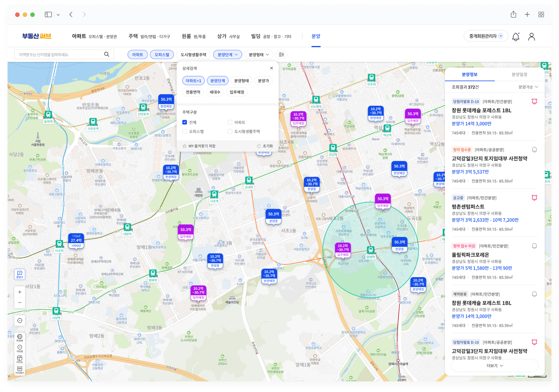Toggle the 오피스텔 filter chip in filter bar
Screen dimensions: 559x392
pyautogui.click(x=162, y=54)
